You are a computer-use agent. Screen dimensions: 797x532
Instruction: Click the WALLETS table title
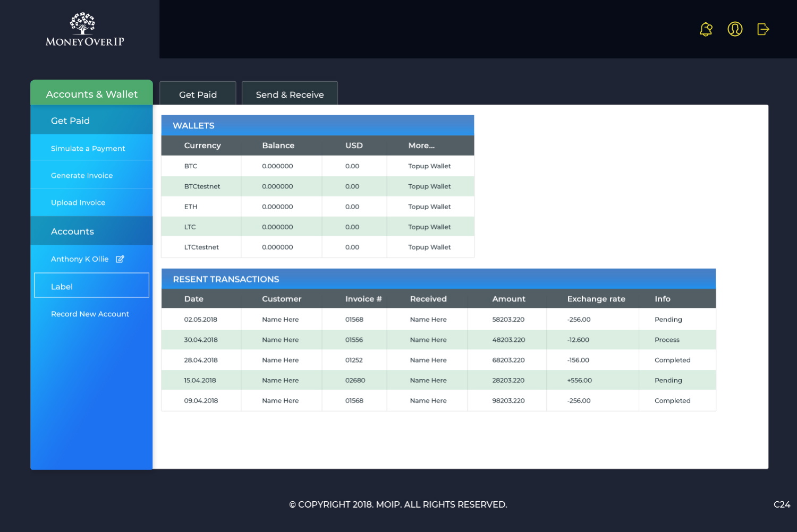(x=193, y=126)
